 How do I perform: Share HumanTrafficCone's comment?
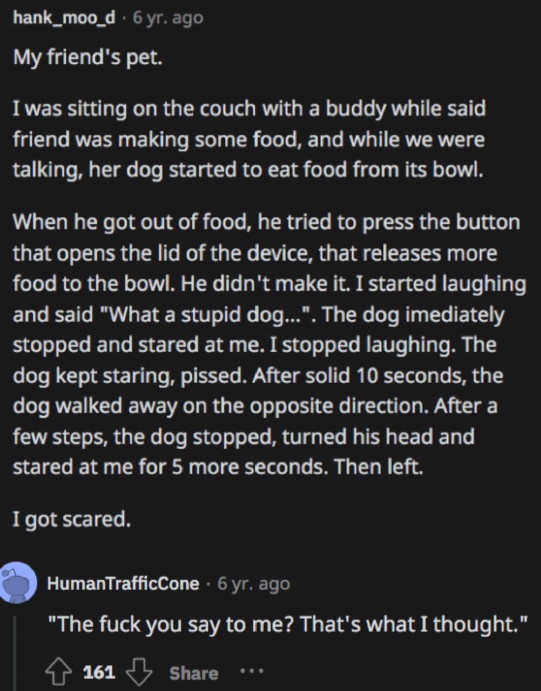click(194, 673)
